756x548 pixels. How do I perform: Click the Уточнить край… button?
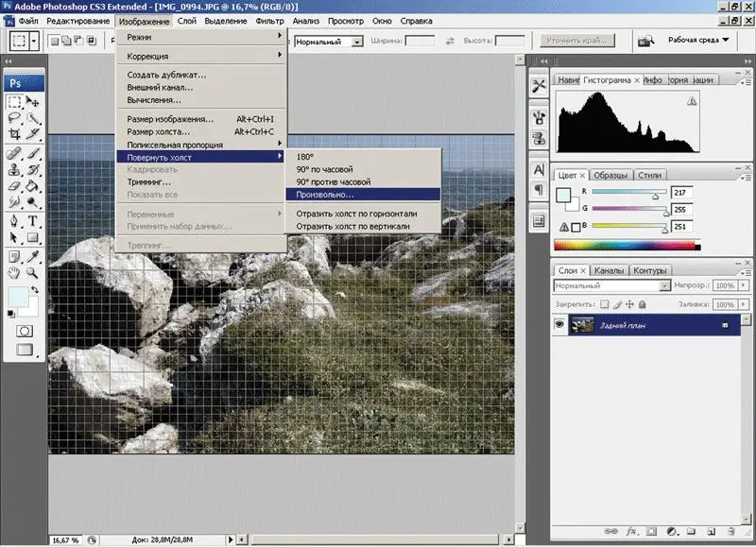(x=576, y=41)
